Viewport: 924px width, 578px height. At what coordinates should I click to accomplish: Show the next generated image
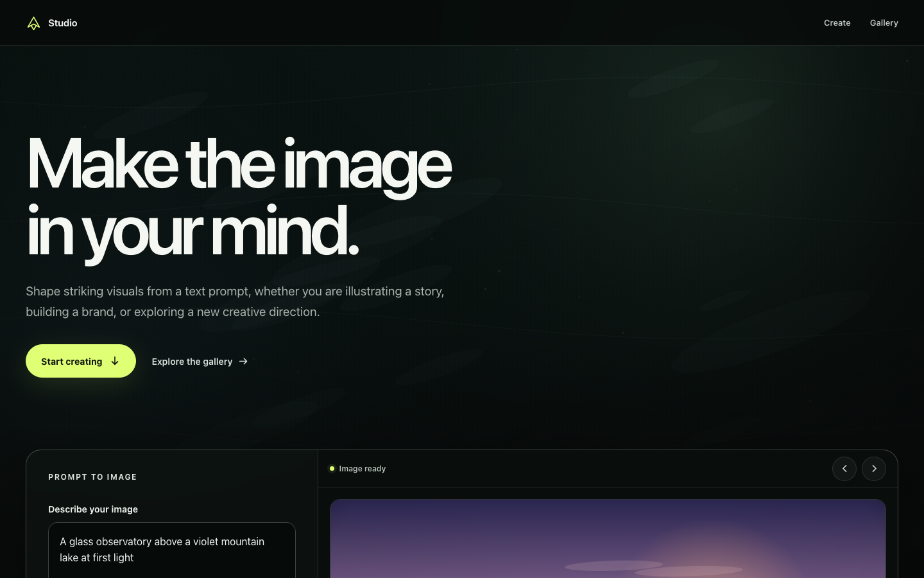[x=874, y=469]
